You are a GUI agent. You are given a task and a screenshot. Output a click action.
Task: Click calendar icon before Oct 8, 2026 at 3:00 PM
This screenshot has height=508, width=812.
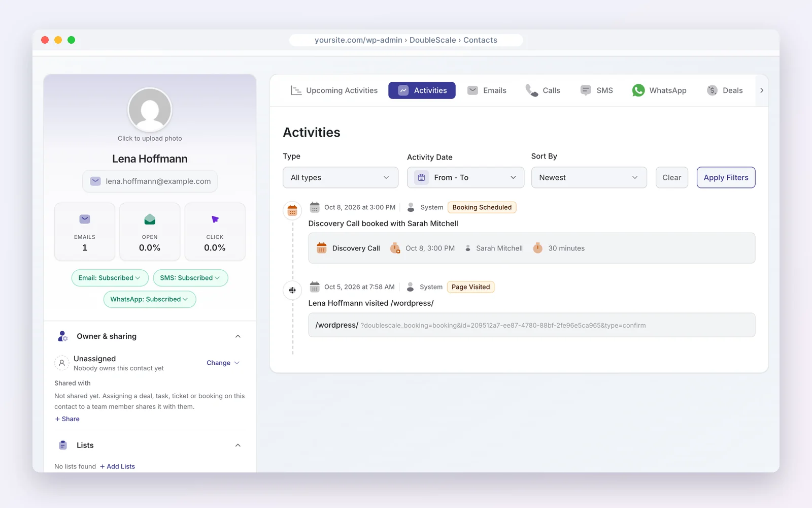(x=315, y=207)
